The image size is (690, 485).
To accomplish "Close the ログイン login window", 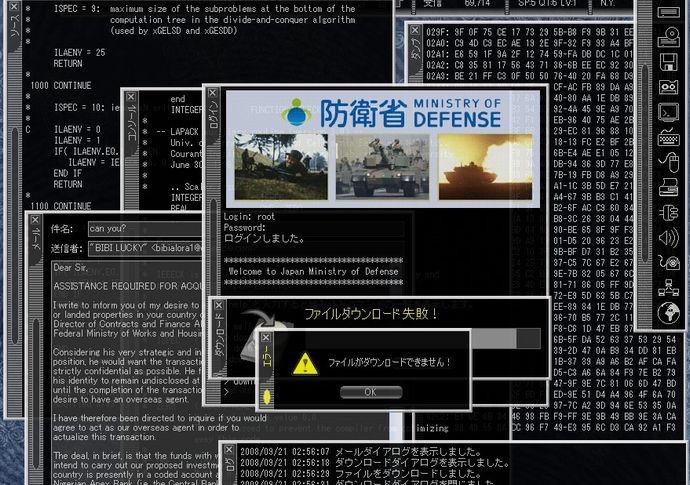I will coord(213,93).
